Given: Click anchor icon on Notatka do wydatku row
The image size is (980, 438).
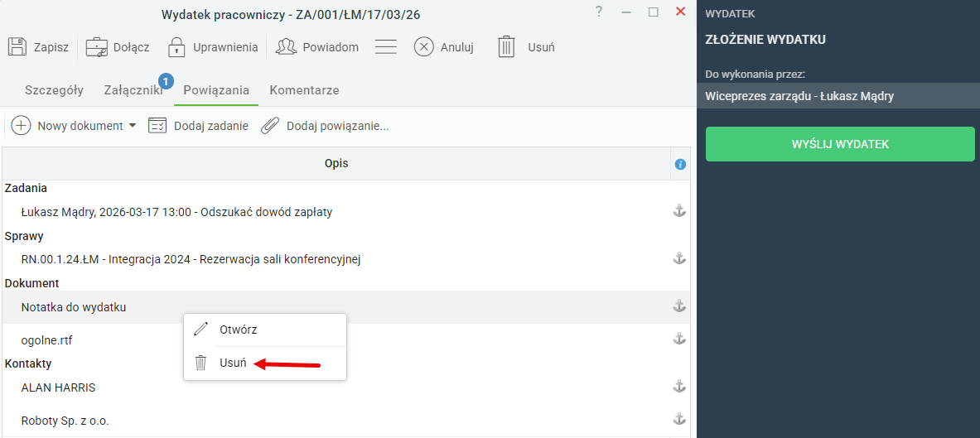Looking at the screenshot, I should pyautogui.click(x=678, y=307).
